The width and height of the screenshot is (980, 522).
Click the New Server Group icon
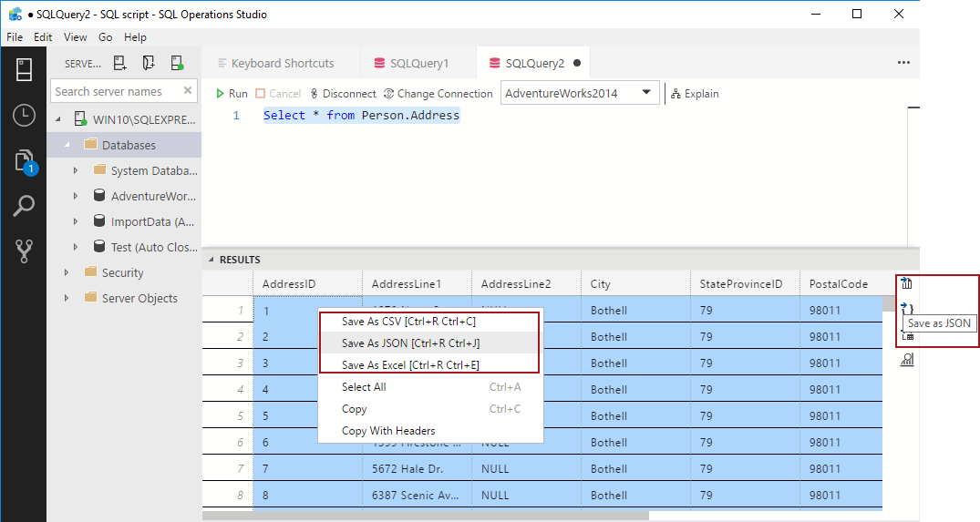[149, 63]
